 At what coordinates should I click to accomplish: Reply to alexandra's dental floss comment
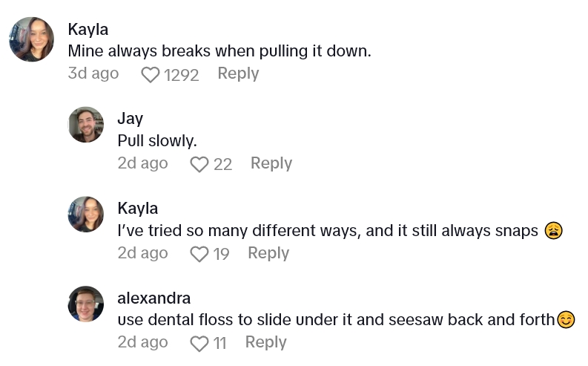coord(265,342)
